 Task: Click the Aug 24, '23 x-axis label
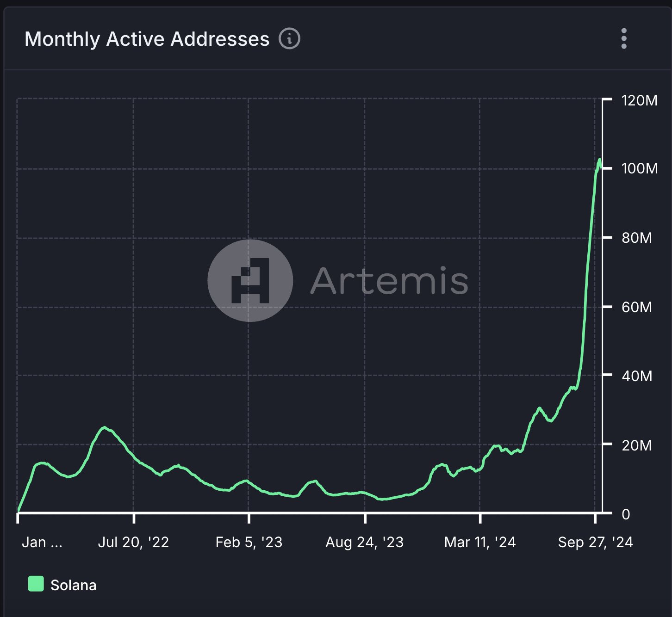[x=365, y=542]
